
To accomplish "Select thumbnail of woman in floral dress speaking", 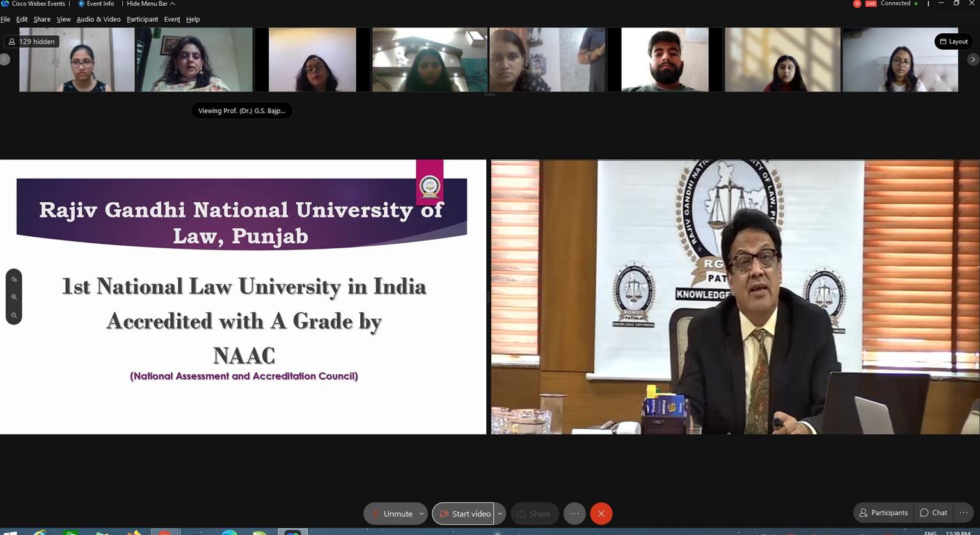I will [194, 60].
